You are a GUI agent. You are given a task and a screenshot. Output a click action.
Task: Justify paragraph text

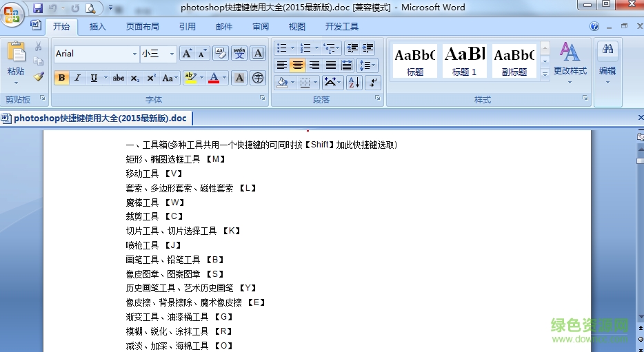[331, 65]
